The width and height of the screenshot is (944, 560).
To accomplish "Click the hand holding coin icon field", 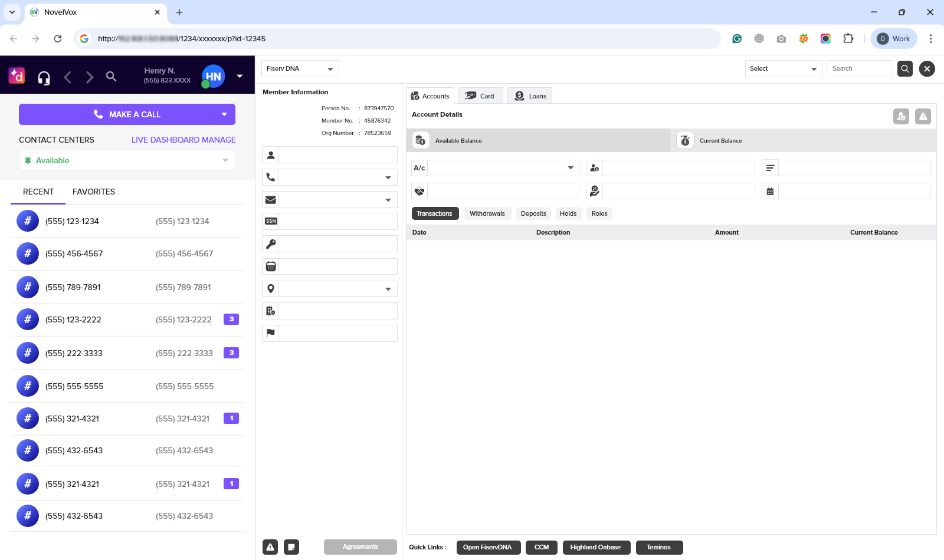I will [x=678, y=191].
